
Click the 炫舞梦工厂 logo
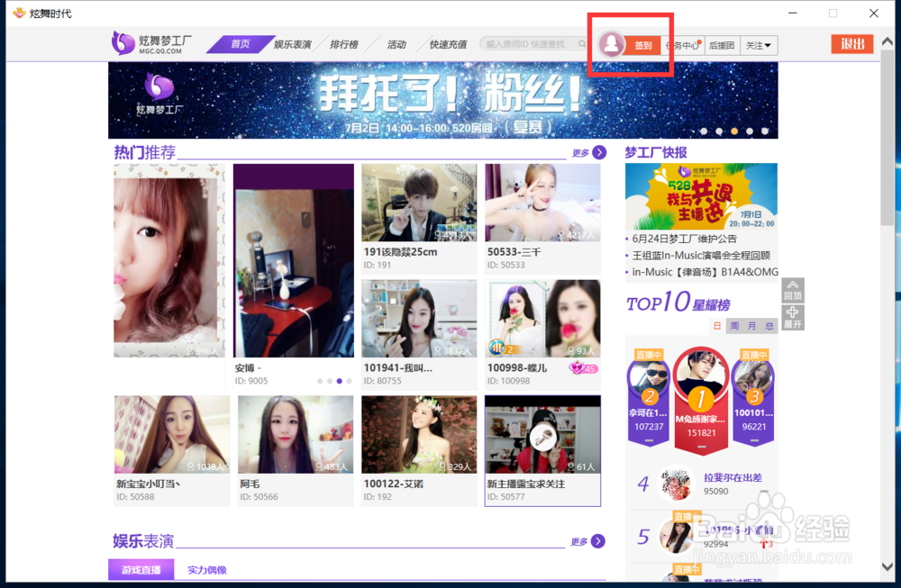pos(151,43)
